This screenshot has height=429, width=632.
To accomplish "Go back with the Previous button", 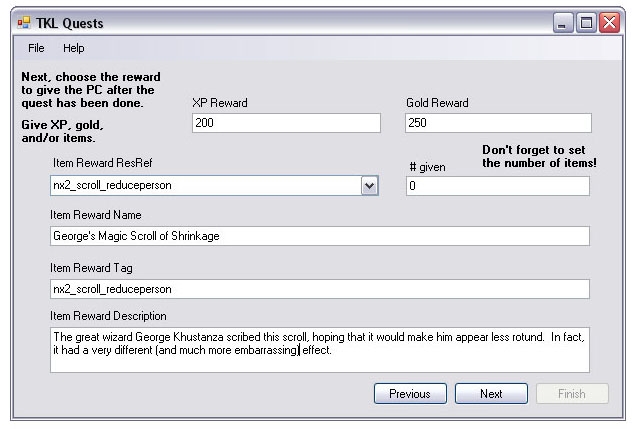I will 410,394.
